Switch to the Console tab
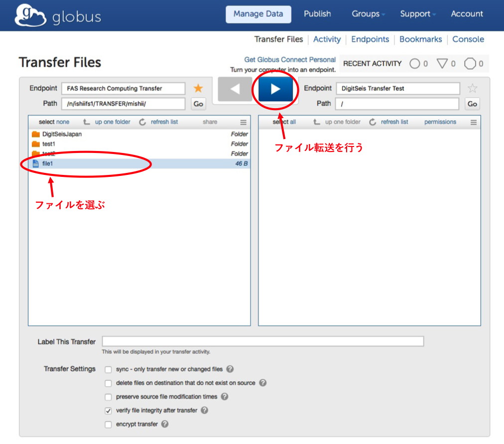 (468, 39)
